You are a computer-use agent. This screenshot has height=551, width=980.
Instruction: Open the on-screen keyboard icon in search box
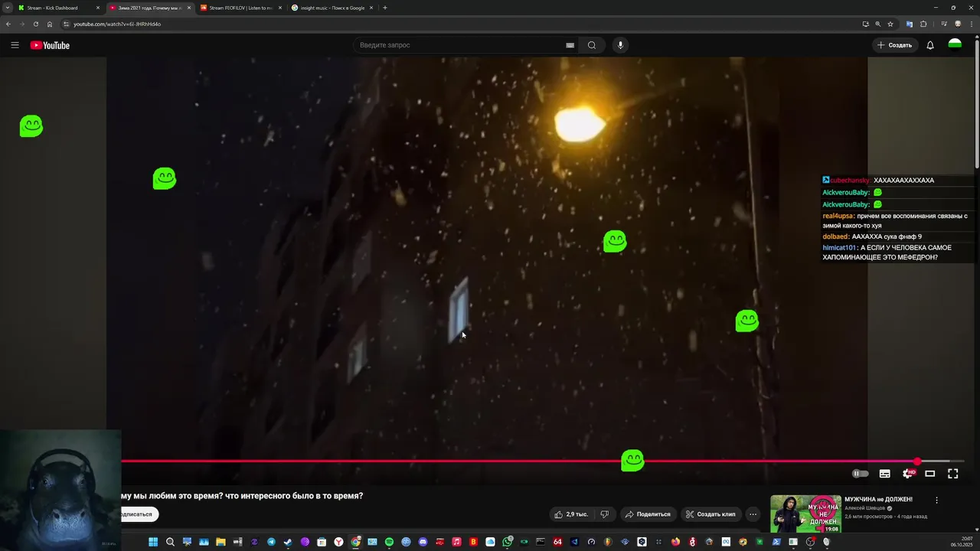tap(570, 45)
